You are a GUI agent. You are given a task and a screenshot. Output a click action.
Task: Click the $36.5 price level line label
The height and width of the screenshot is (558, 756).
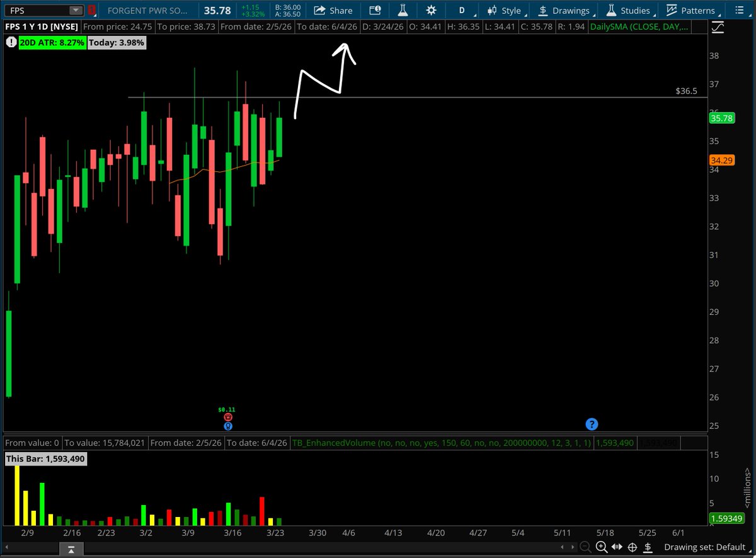click(686, 91)
